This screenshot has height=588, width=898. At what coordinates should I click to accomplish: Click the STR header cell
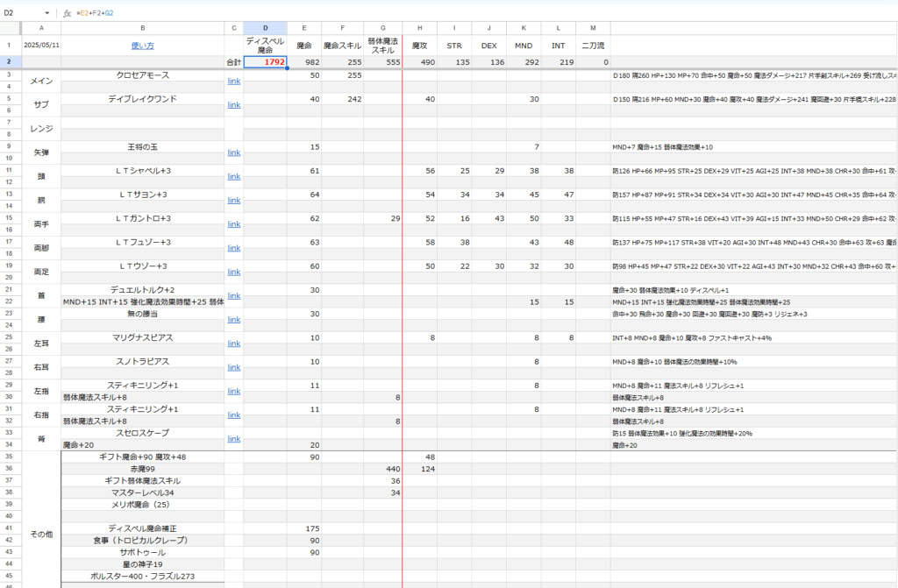454,46
